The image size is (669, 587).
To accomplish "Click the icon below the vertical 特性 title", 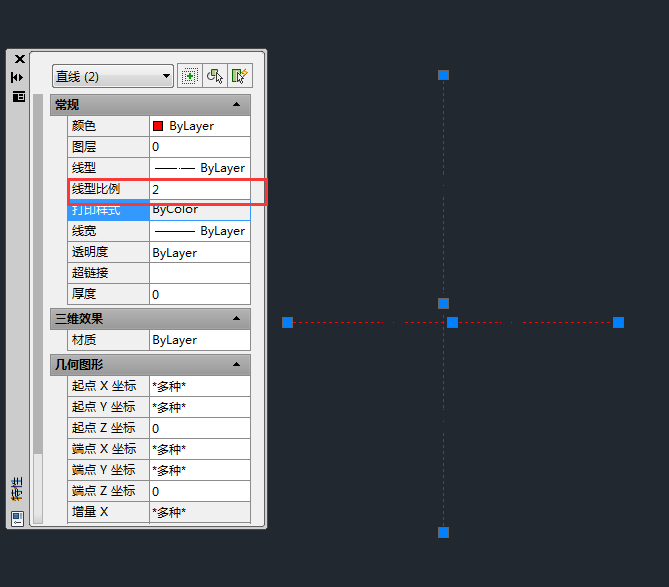I will pos(18,517).
